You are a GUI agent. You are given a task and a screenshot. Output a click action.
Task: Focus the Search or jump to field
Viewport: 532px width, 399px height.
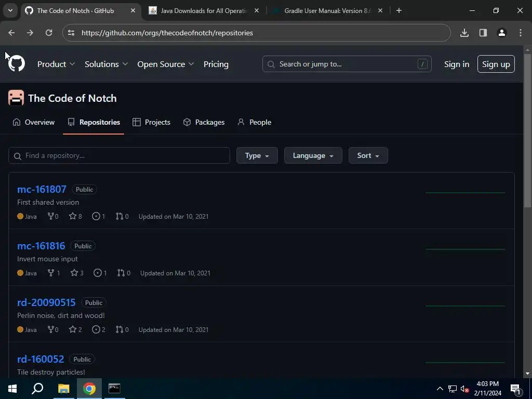click(347, 64)
